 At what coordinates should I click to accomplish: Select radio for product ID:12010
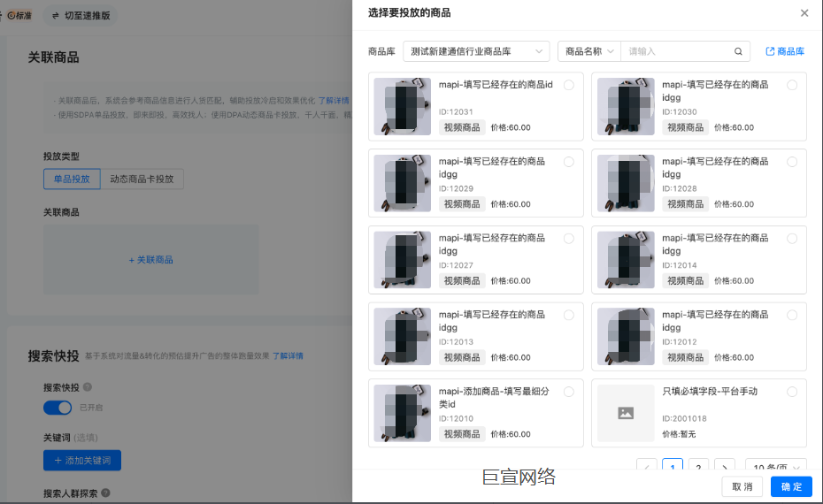click(569, 391)
